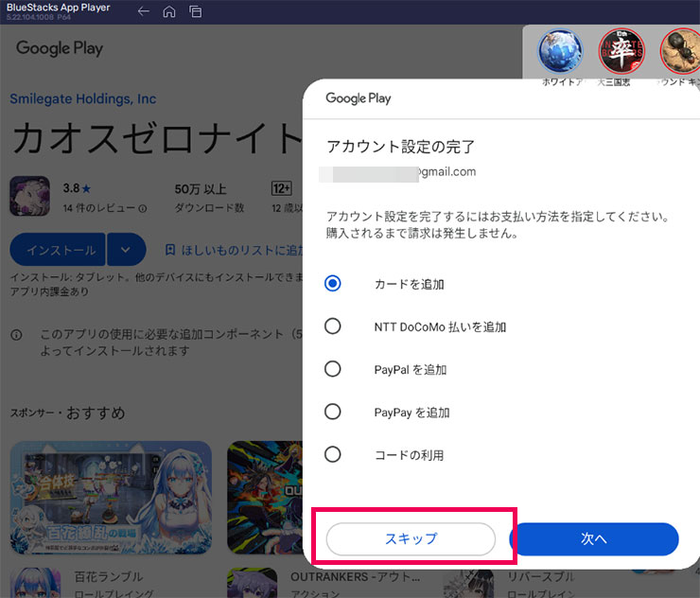Open the red 率 game icon
Viewport: 700px width, 598px height.
coord(621,51)
